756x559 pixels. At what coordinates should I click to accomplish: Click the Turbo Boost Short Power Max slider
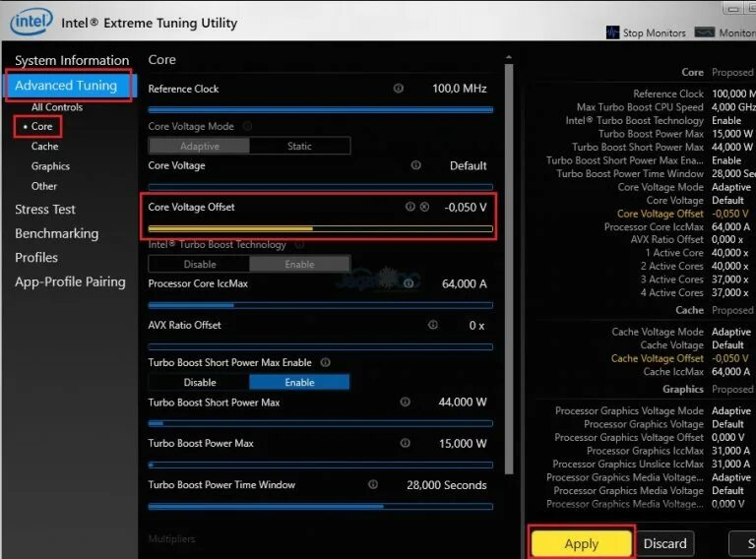coord(321,423)
